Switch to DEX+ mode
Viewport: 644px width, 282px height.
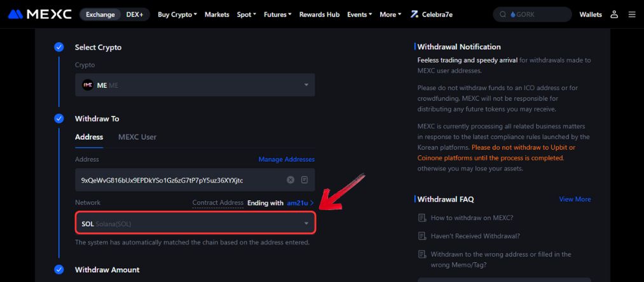point(135,15)
